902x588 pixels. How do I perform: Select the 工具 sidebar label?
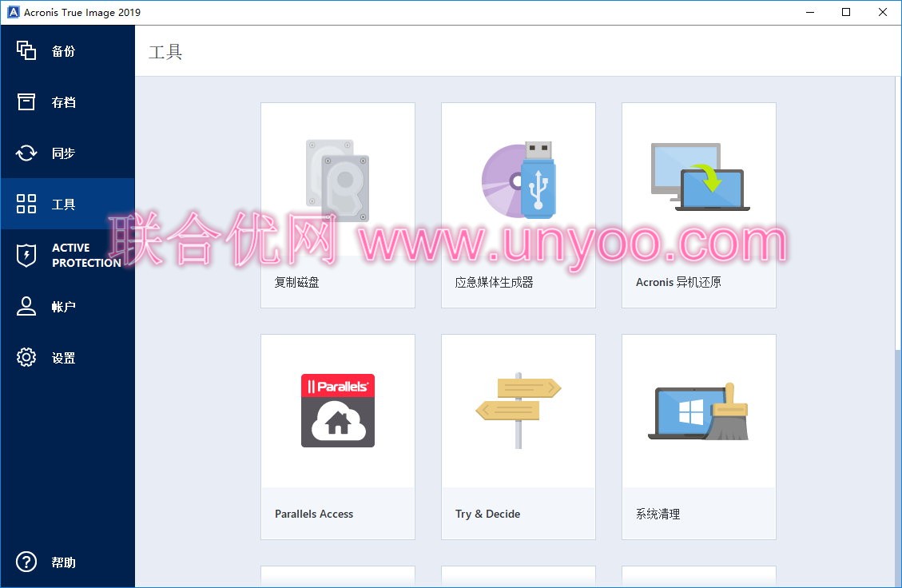tap(63, 205)
